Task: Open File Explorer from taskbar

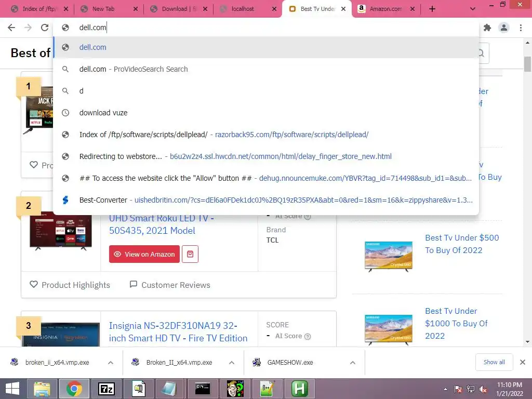Action: [x=42, y=389]
